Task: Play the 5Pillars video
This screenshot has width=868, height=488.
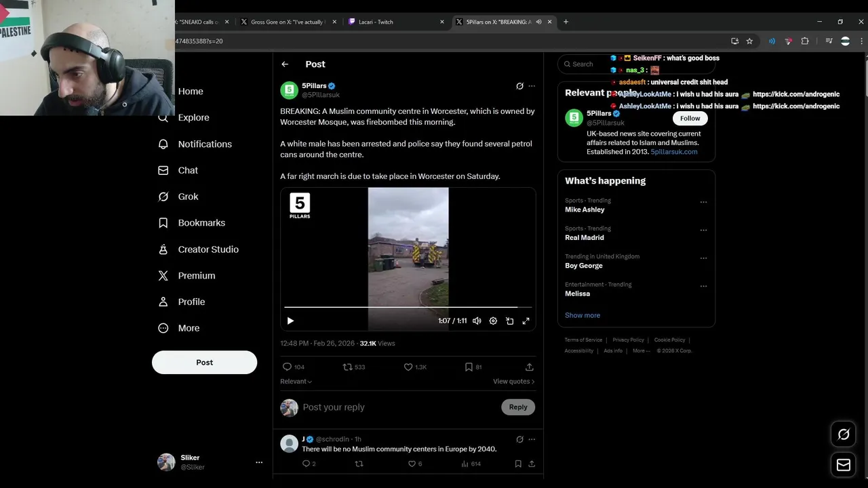Action: pos(290,321)
